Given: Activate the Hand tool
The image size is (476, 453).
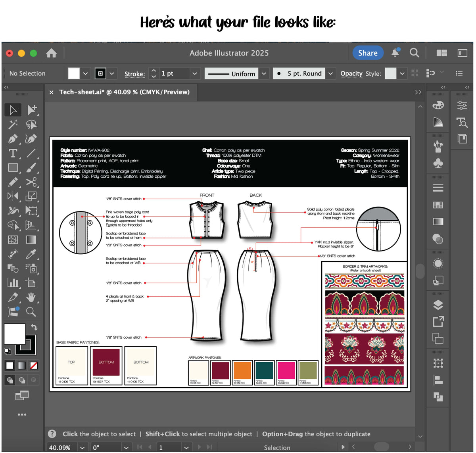Looking at the screenshot, I should coord(31,297).
